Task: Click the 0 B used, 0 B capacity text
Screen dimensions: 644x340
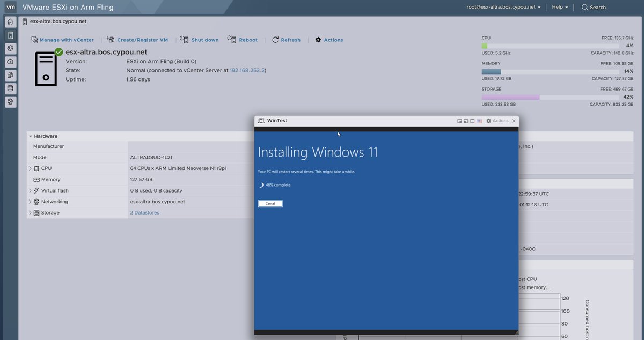Action: [156, 190]
